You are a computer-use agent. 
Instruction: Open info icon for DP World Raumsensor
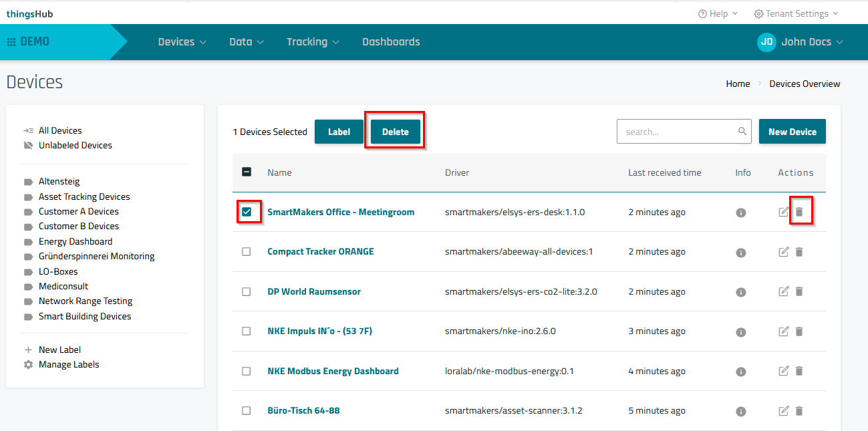tap(740, 293)
